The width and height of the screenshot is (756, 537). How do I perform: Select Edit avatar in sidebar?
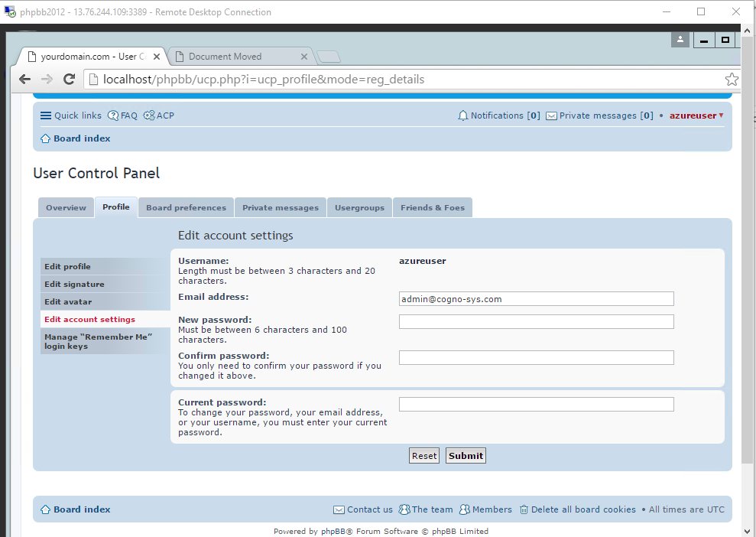point(68,301)
